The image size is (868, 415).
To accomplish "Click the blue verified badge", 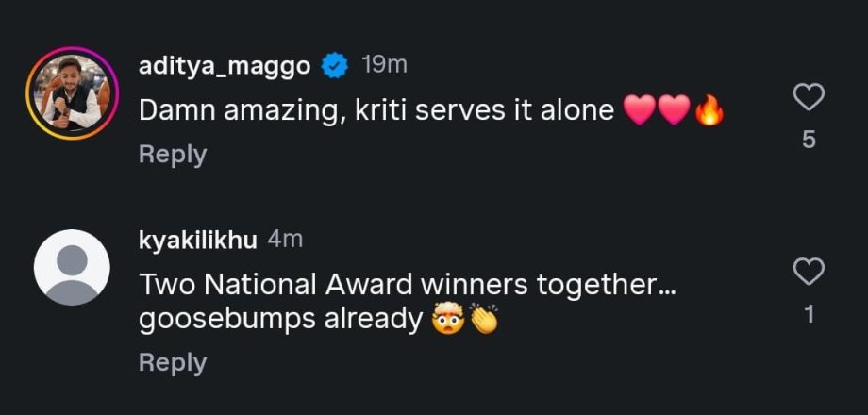I will coord(334,65).
